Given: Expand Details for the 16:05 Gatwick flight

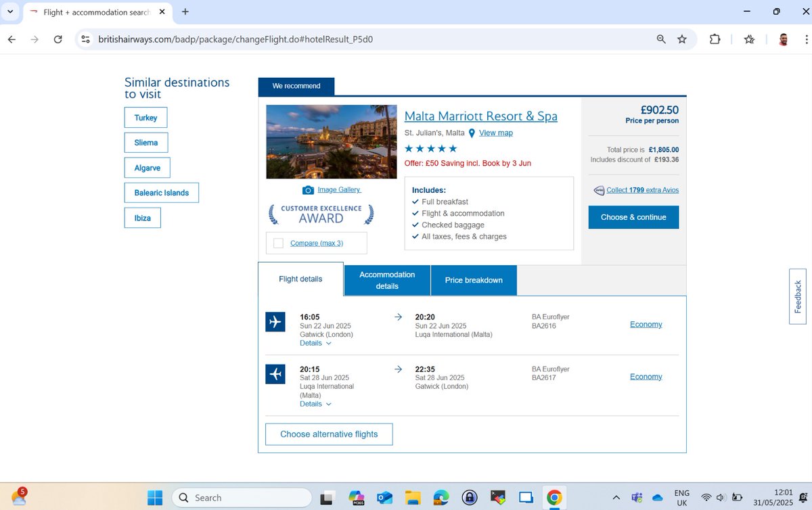Looking at the screenshot, I should 315,343.
